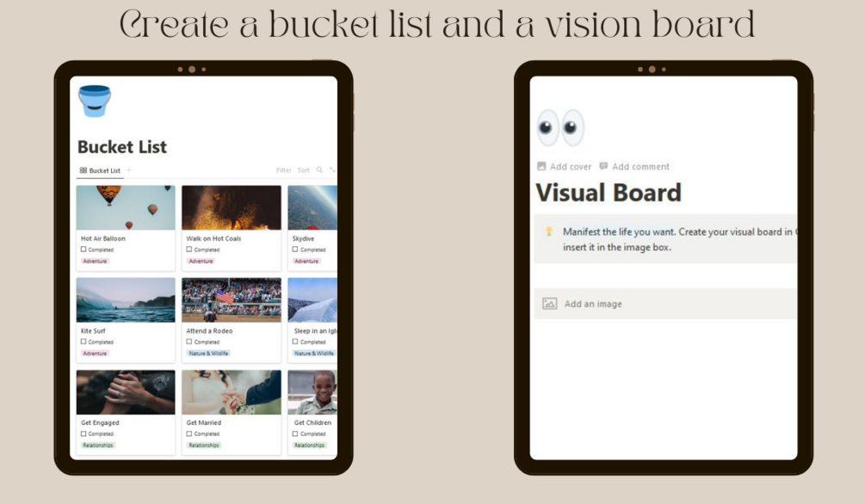
Task: Click the Add an image block
Action: [665, 304]
